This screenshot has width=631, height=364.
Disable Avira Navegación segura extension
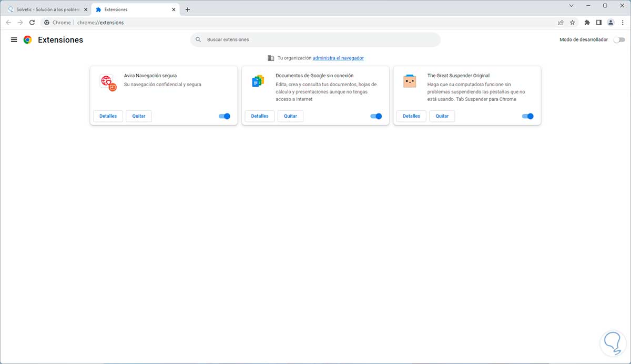[225, 116]
